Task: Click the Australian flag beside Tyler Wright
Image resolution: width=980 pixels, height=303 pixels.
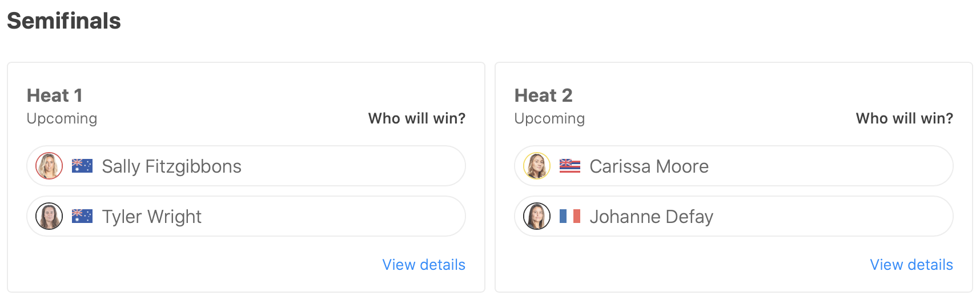Action: (82, 216)
